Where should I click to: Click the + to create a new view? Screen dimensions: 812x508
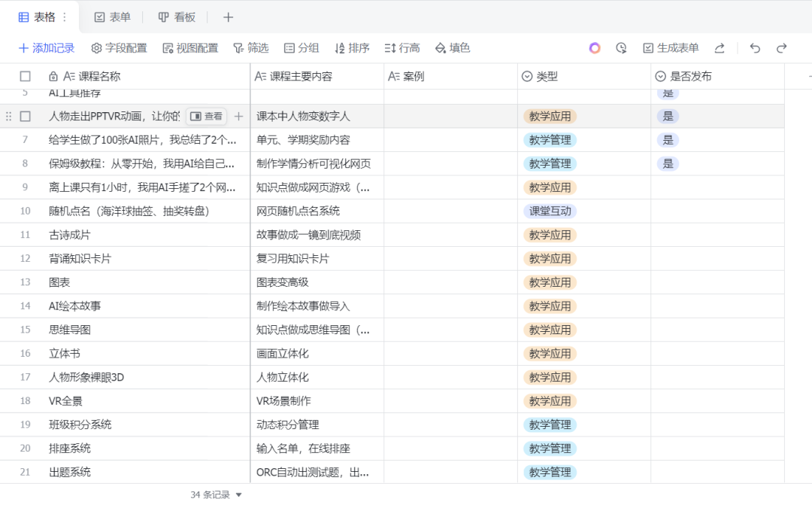click(x=228, y=17)
